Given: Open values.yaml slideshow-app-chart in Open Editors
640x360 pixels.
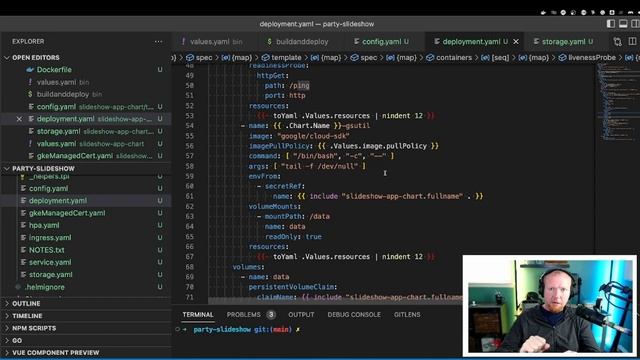Looking at the screenshot, I should coord(86,144).
